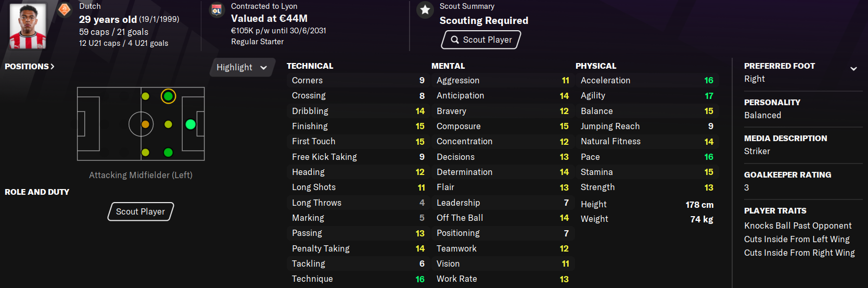Select the attacking midfielder right position dot

click(168, 153)
